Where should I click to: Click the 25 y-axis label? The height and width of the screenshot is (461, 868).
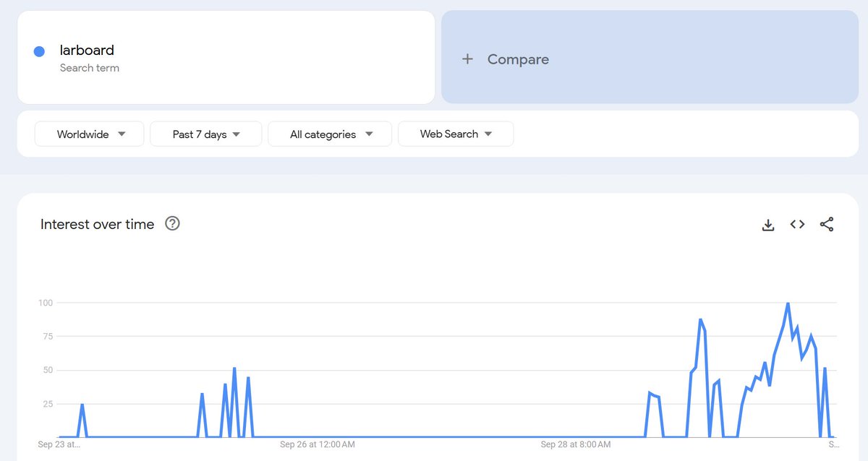pyautogui.click(x=48, y=404)
